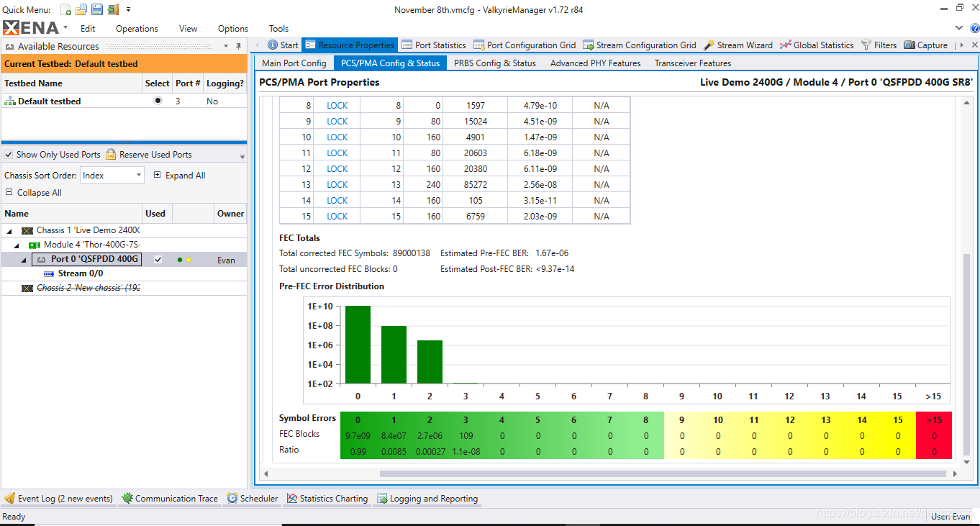Open the Options menu
This screenshot has height=526, width=980.
(x=233, y=29)
